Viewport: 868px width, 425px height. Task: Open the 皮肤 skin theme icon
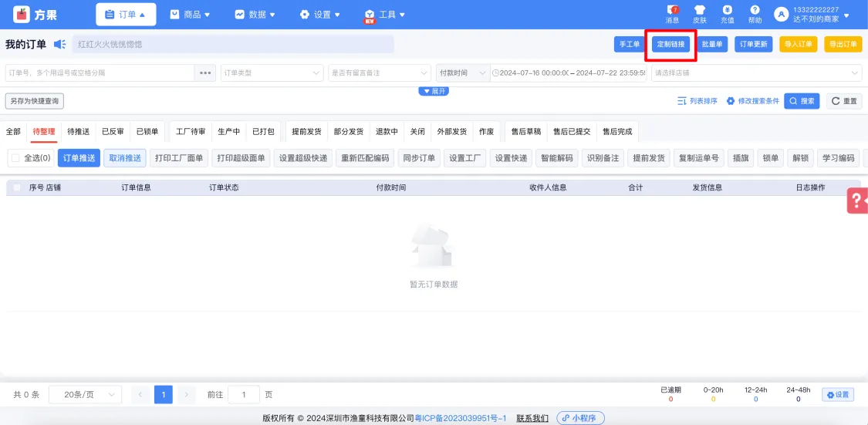700,11
